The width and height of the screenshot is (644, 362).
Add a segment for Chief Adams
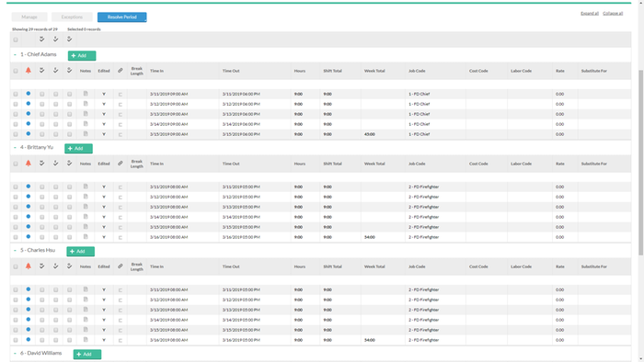pos(82,55)
